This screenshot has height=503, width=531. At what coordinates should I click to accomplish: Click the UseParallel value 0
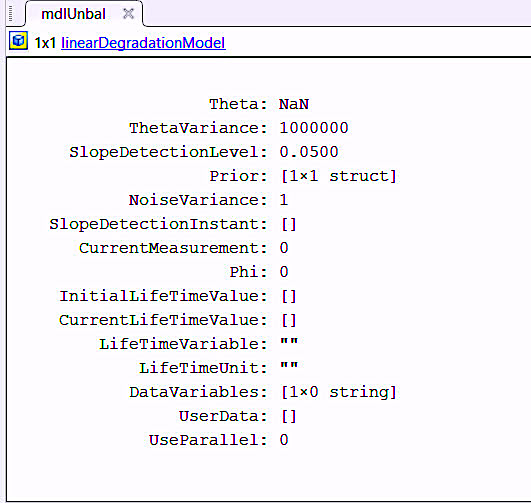[284, 440]
